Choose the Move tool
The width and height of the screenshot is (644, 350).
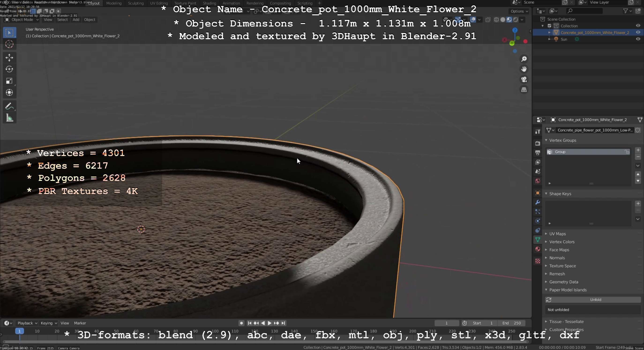(x=10, y=58)
